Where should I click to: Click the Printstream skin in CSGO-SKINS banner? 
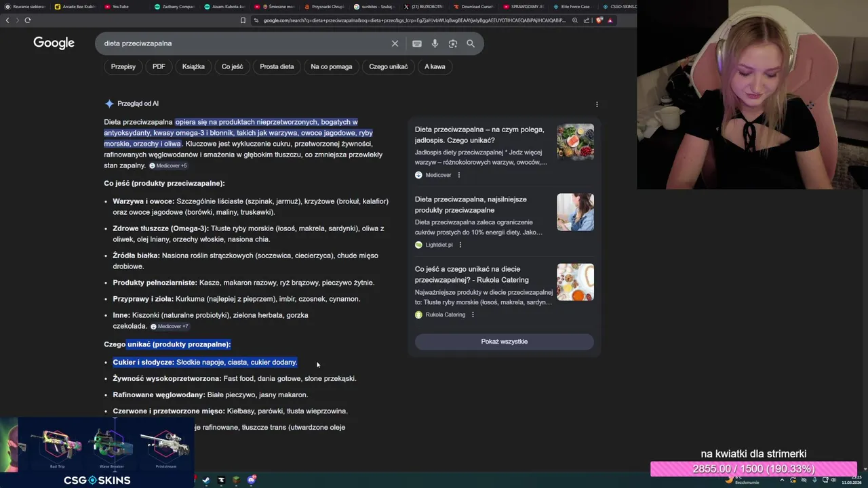[165, 447]
